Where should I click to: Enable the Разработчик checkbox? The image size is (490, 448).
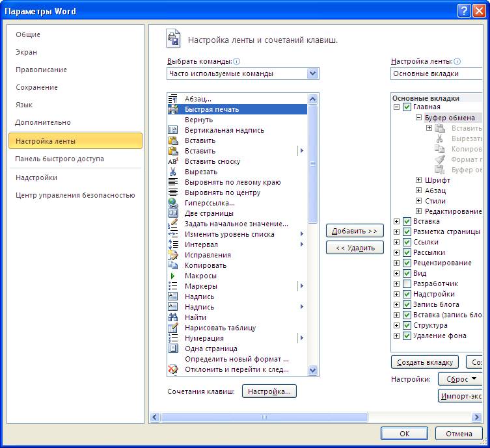pyautogui.click(x=407, y=283)
